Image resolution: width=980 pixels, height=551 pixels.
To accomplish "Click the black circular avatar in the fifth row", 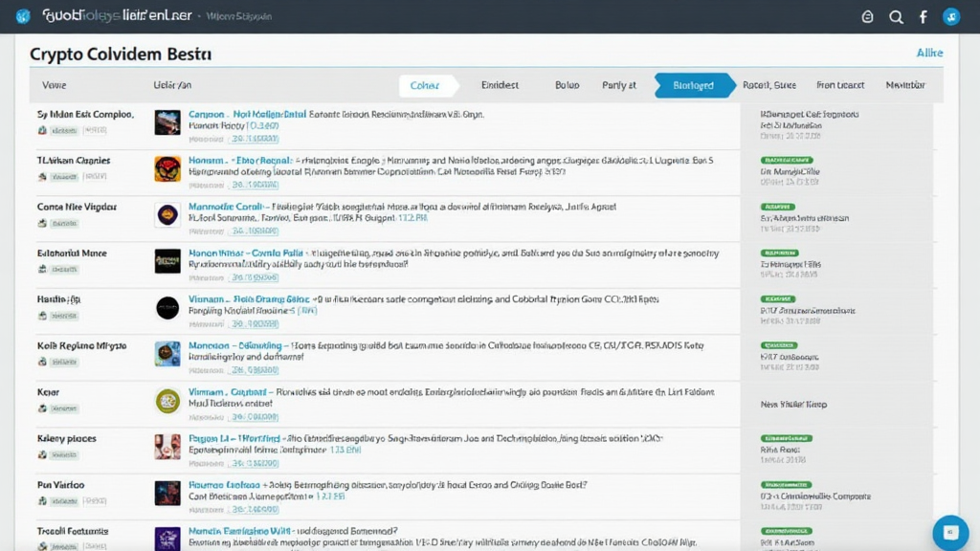I will [167, 307].
